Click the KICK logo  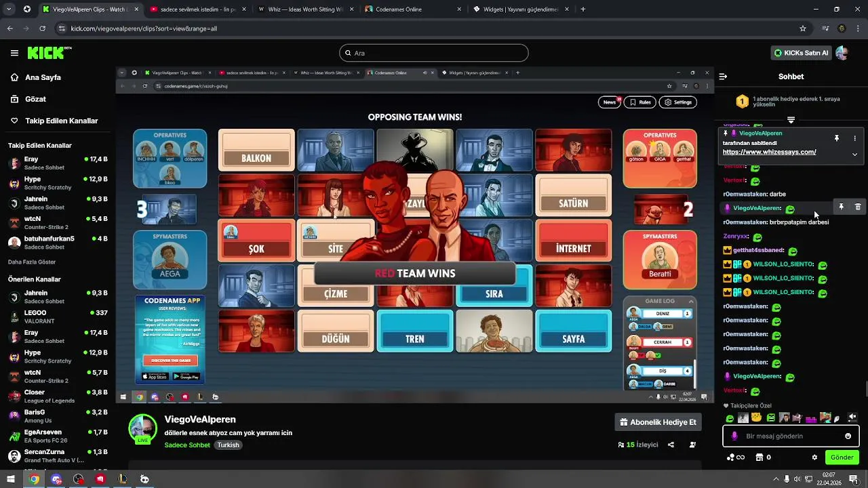[50, 53]
